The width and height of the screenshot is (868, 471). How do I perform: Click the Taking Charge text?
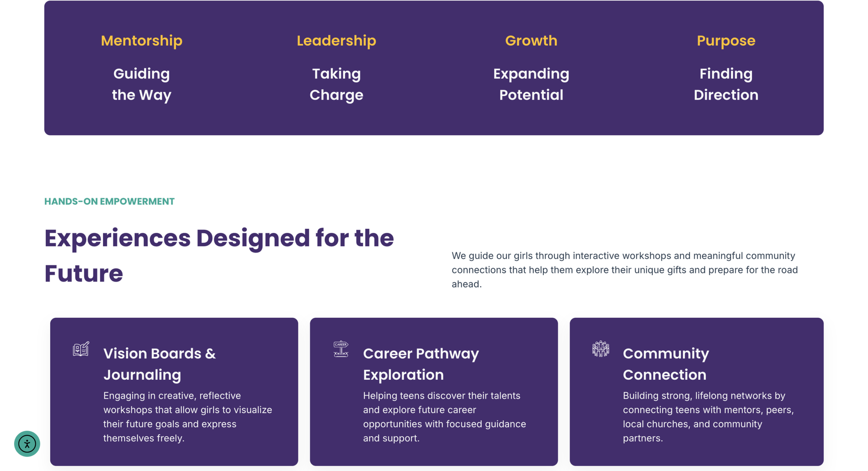click(336, 85)
